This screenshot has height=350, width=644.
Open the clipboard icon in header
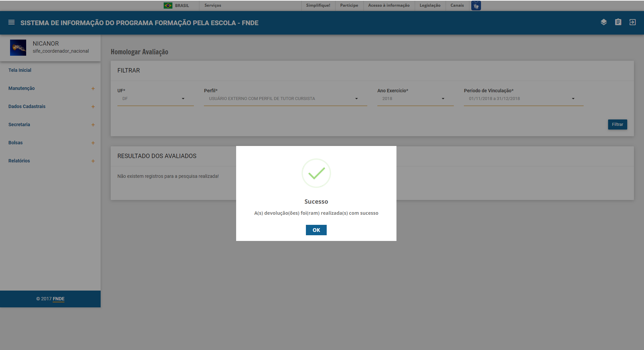pyautogui.click(x=618, y=22)
